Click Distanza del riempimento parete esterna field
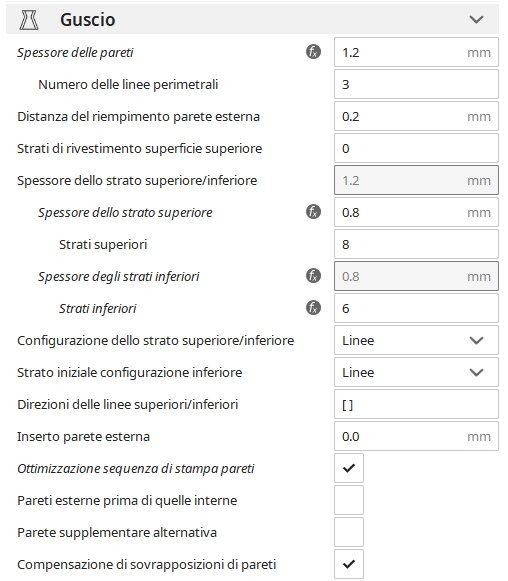Image resolution: width=508 pixels, height=581 pixels. coord(416,116)
